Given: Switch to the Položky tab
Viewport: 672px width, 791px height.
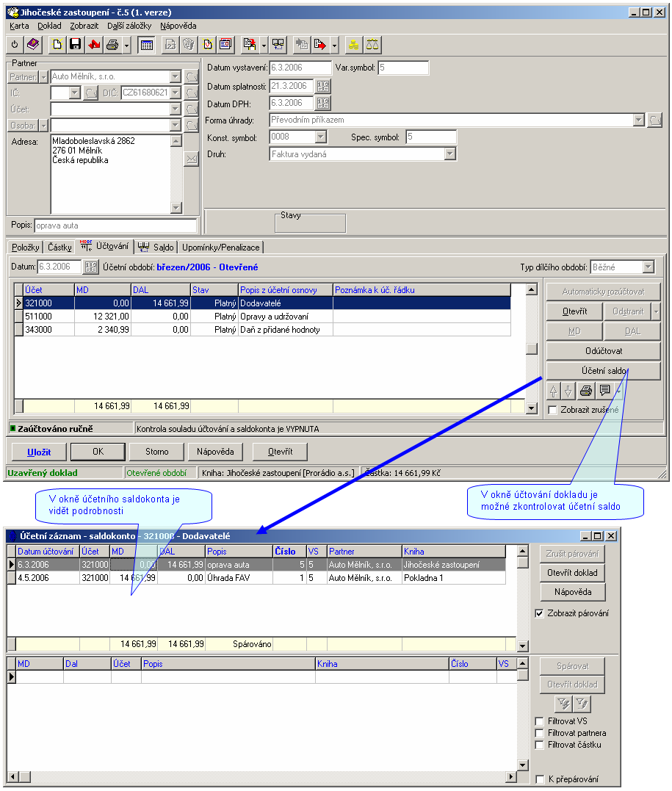Looking at the screenshot, I should click(25, 248).
